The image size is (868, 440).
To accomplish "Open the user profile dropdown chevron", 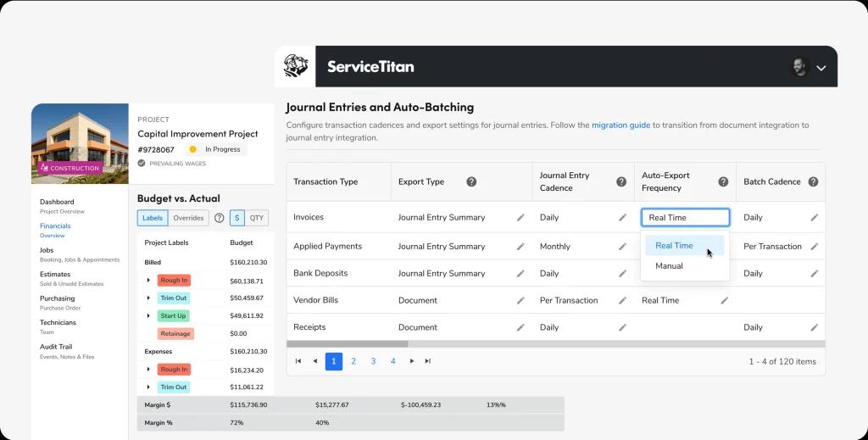I will [821, 68].
